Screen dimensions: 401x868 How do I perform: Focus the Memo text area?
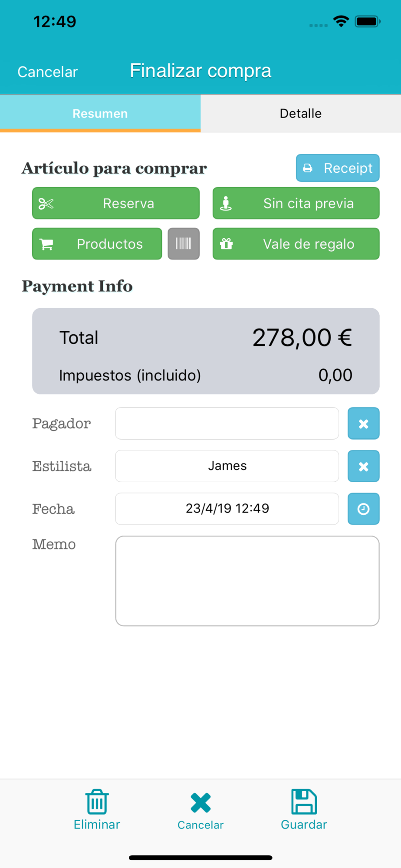tap(247, 581)
